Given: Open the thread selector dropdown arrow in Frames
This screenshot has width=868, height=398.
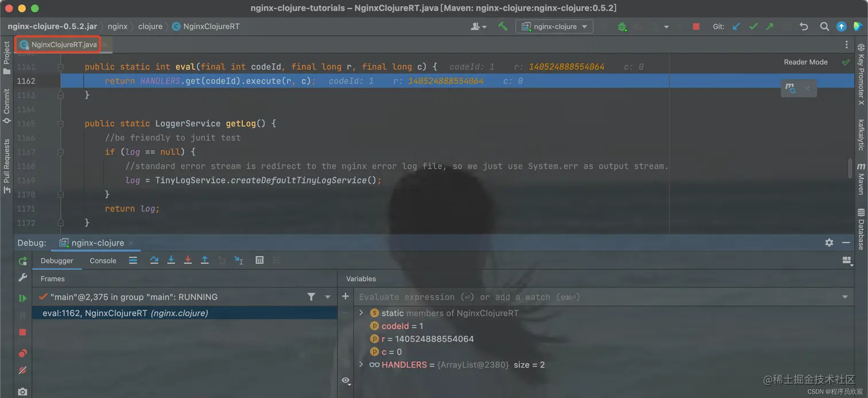Looking at the screenshot, I should click(328, 297).
